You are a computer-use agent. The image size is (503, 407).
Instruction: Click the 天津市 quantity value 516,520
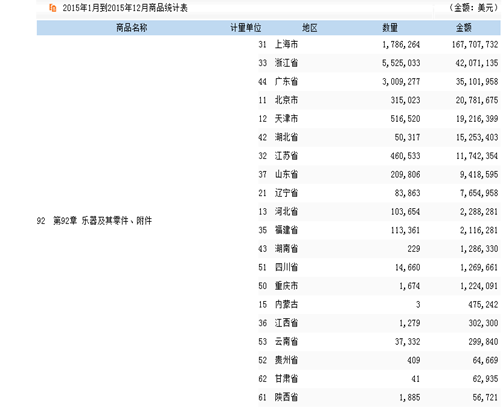[x=405, y=119]
